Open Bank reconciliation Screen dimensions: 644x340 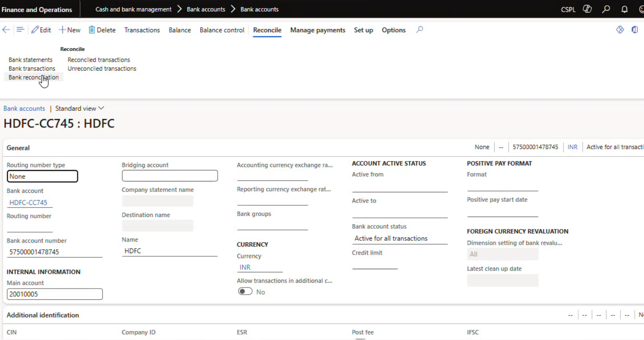tap(34, 77)
